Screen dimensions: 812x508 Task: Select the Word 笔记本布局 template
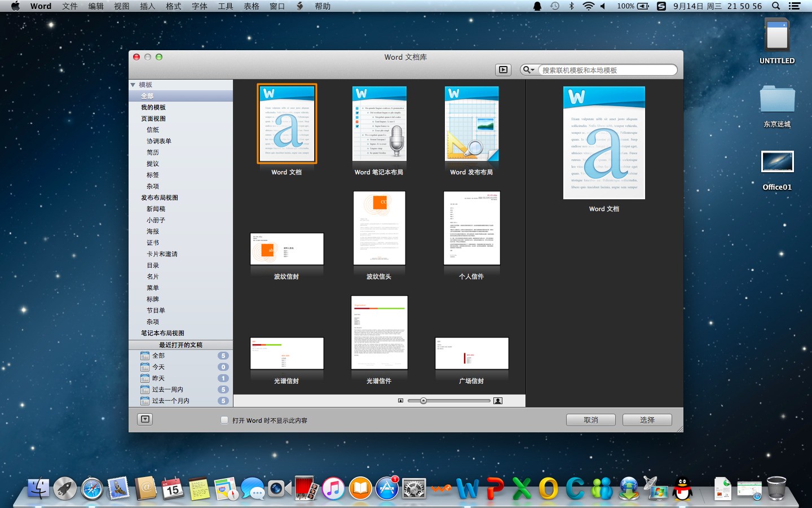[379, 124]
